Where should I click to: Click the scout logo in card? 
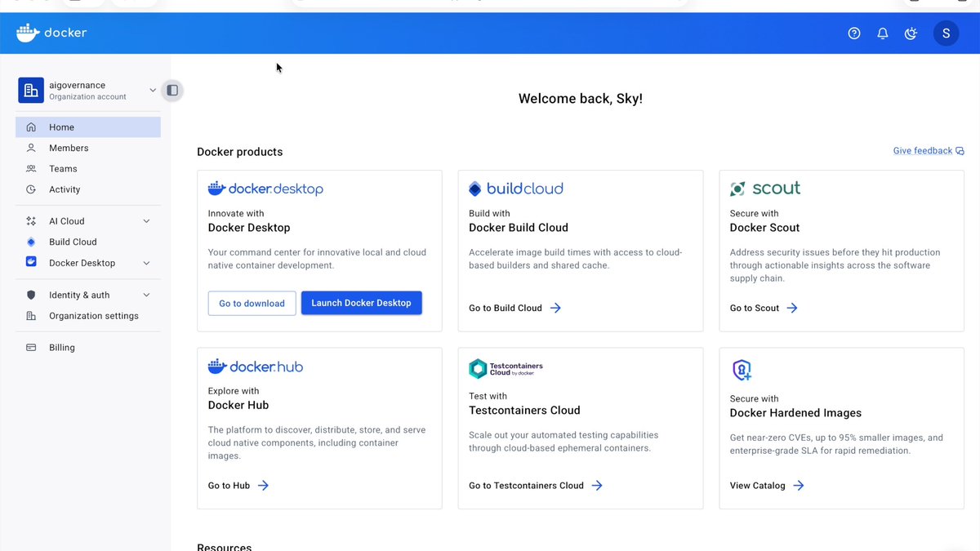(765, 189)
